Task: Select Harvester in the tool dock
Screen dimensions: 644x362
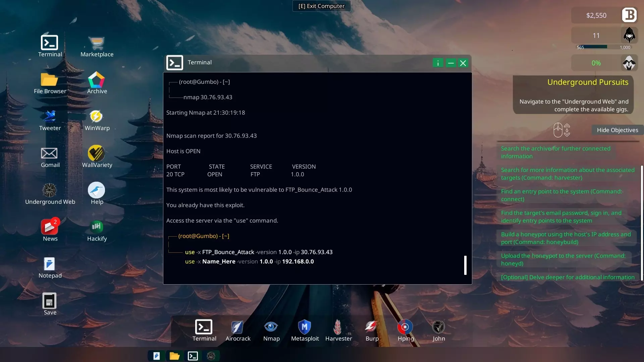Action: [x=338, y=330]
